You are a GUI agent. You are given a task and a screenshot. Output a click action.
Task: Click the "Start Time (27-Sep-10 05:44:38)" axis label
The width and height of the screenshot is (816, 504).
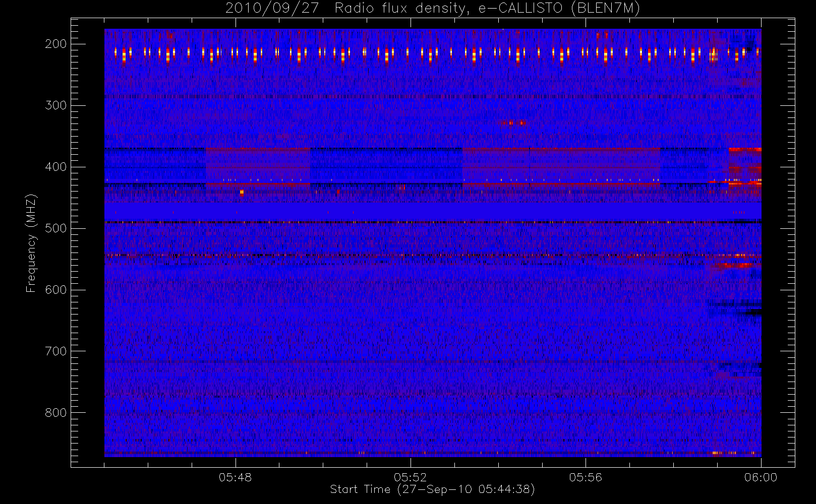pos(432,489)
